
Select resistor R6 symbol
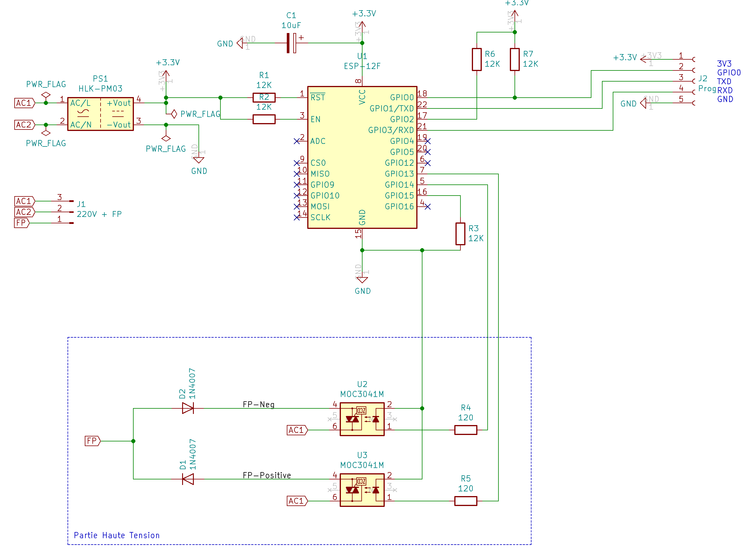pyautogui.click(x=477, y=59)
